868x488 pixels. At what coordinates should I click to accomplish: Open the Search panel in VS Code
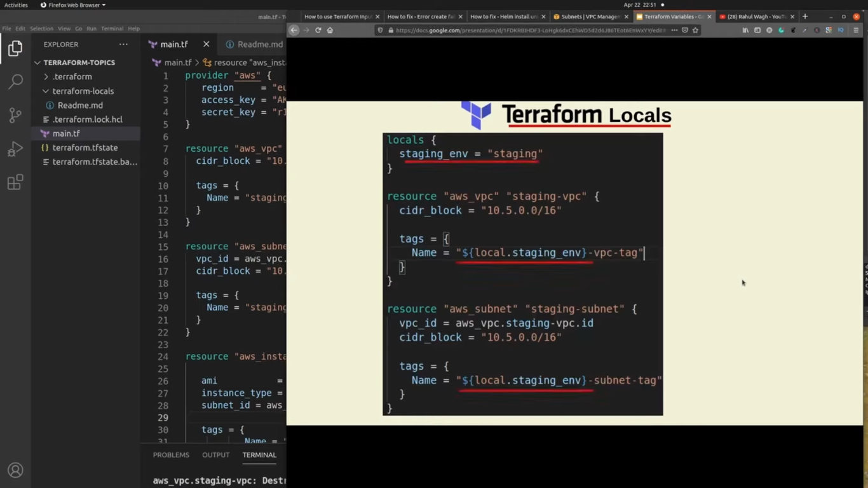click(x=15, y=81)
